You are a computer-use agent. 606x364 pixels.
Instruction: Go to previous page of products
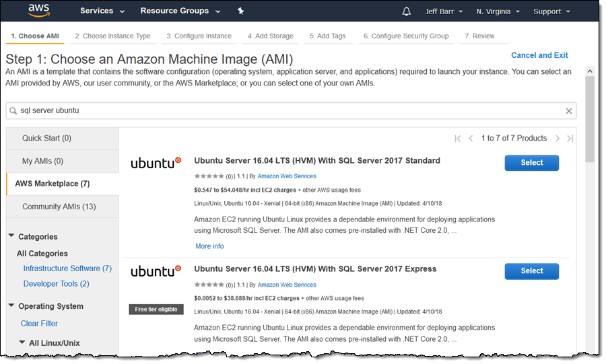[x=471, y=139]
